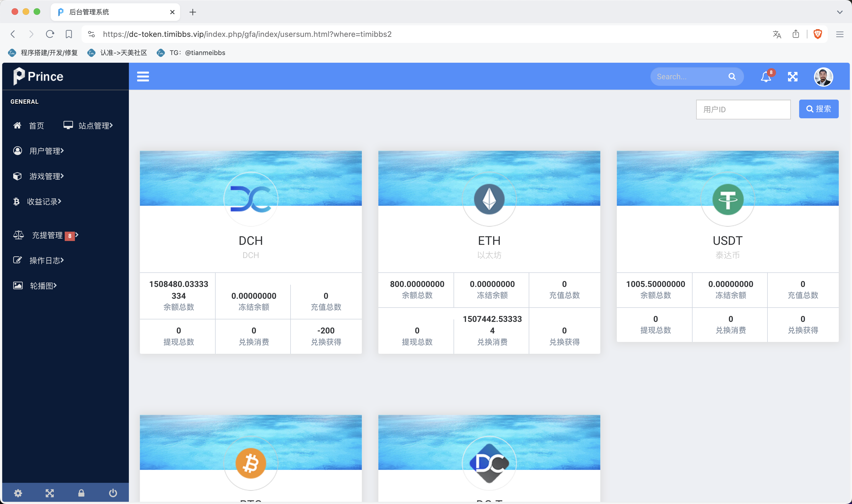Click the browser address bar URL
Image resolution: width=852 pixels, height=504 pixels.
coord(247,34)
